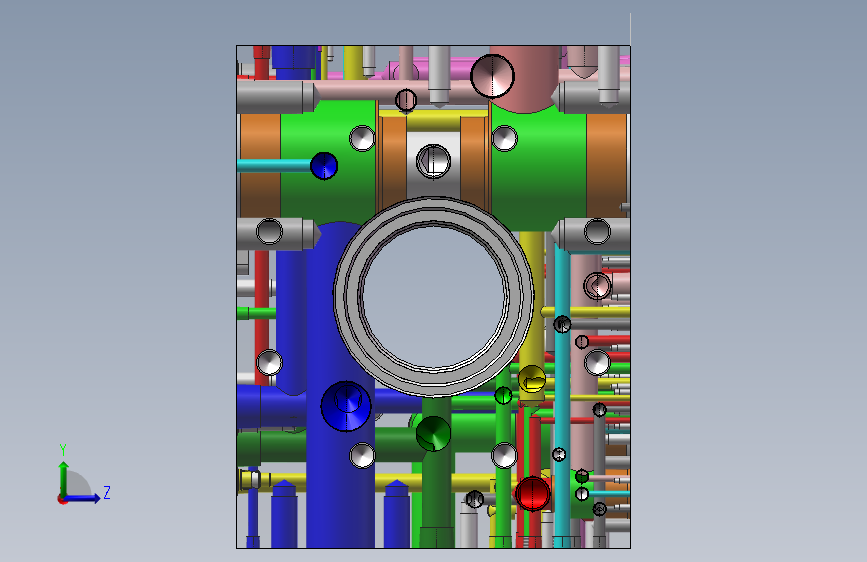Select the yellow round plug beside the ring
Screen dimensions: 867x562
(x=532, y=379)
